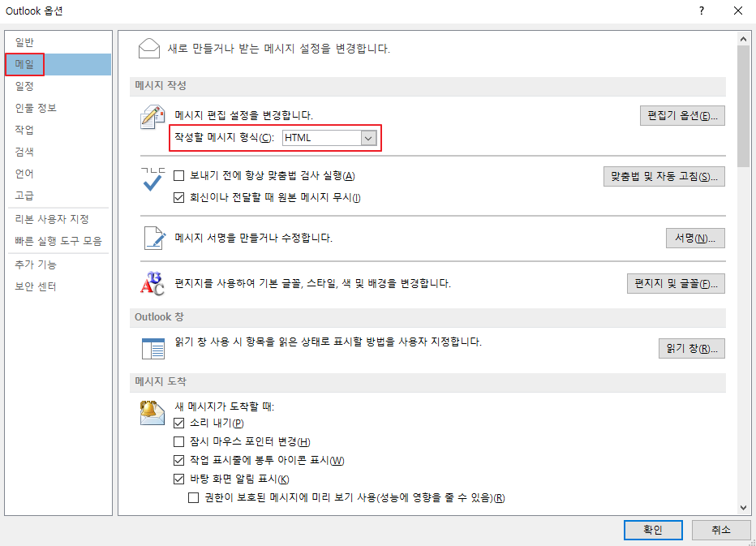Screen dimensions: 756x546
Task: Toggle 작업 표시줄에 봉투 아이콘 표시 checkbox
Action: tap(179, 460)
